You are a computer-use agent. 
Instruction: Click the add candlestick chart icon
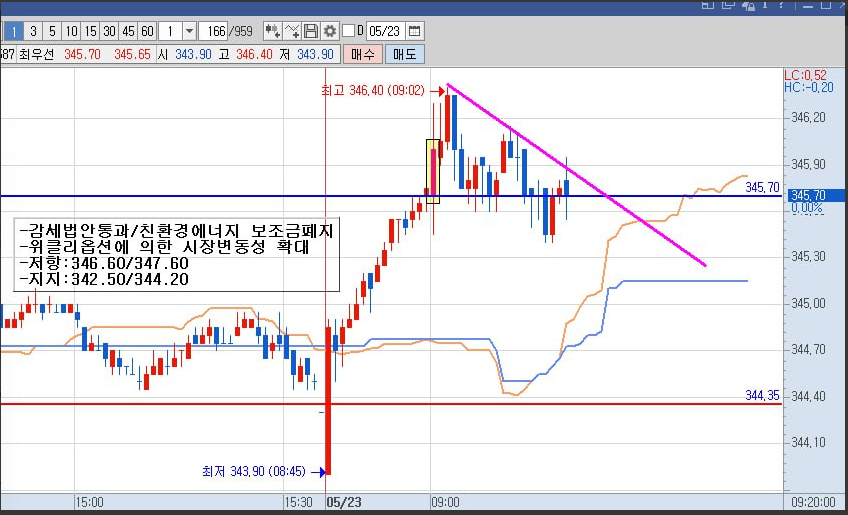coord(273,31)
